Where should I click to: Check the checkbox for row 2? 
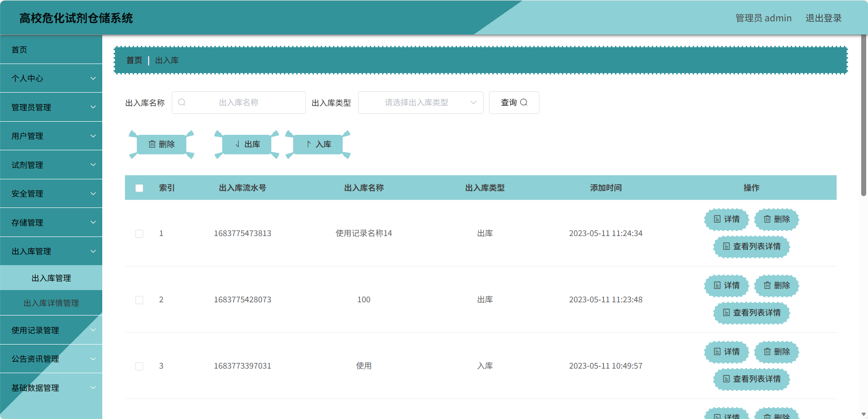(140, 300)
